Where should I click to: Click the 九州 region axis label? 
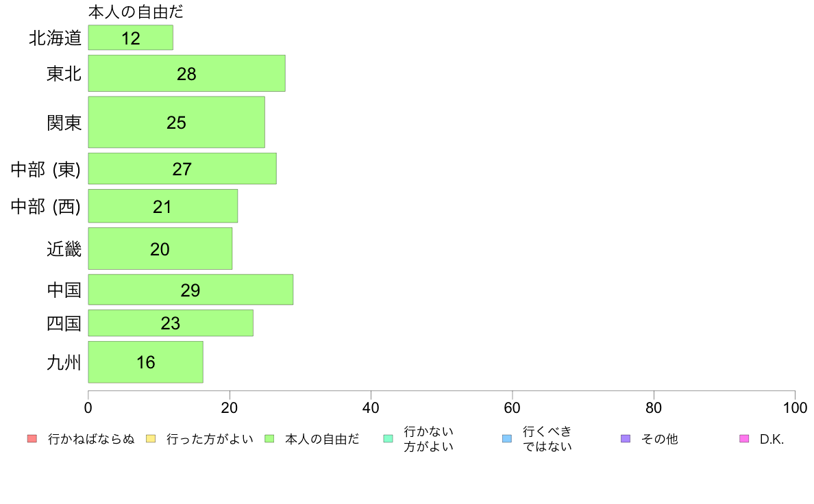(x=64, y=362)
